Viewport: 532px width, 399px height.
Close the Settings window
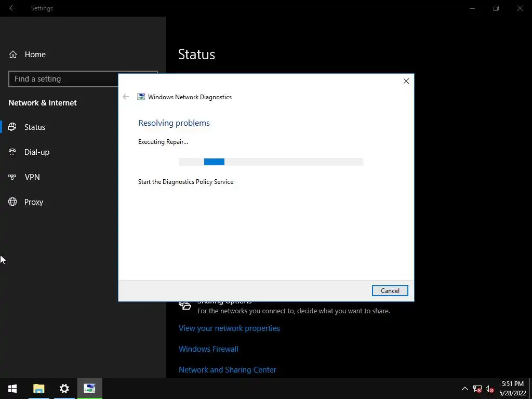pos(520,8)
